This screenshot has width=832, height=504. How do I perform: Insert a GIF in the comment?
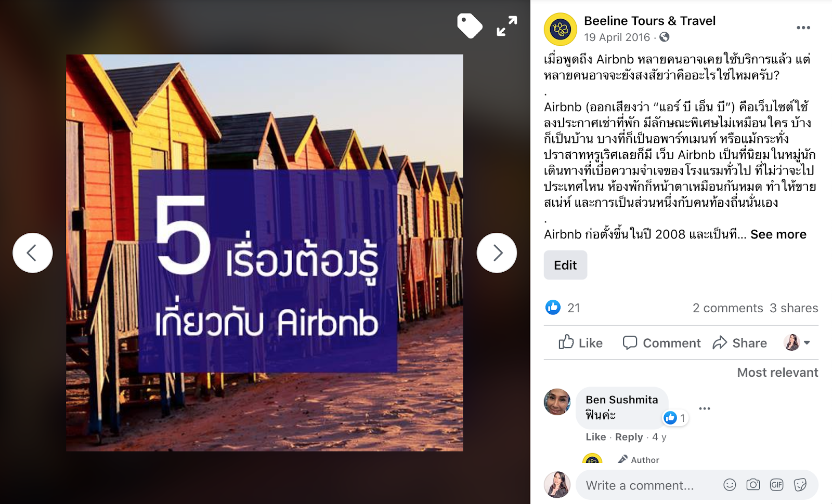coord(776,485)
